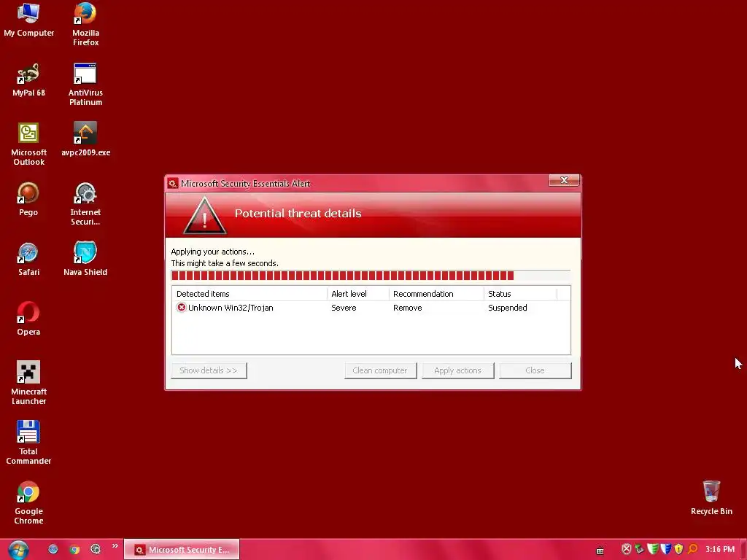The width and height of the screenshot is (747, 560).
Task: Select the Minecraft Launcher desktop icon
Action: point(28,383)
